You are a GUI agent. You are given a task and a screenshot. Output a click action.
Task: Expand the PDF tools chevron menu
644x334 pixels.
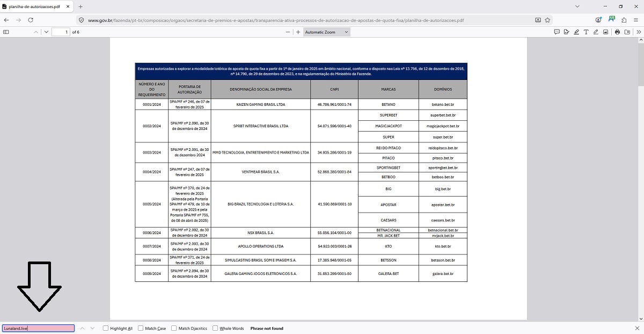(x=638, y=32)
